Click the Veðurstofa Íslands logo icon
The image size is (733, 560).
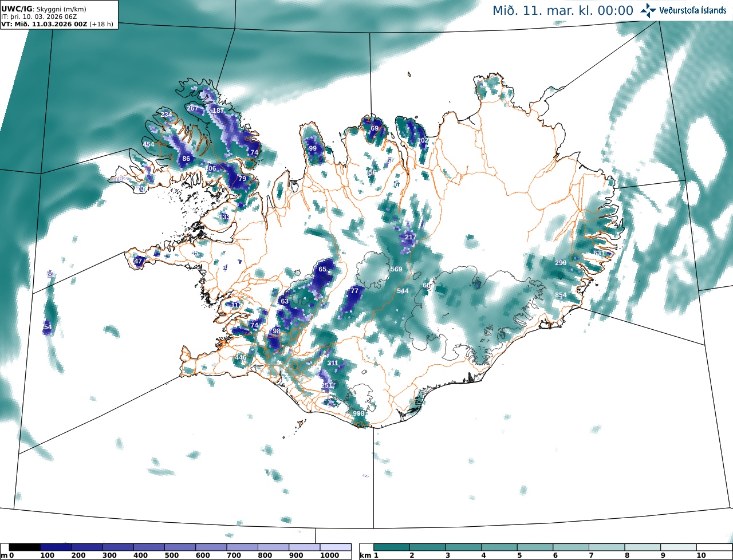pos(649,10)
